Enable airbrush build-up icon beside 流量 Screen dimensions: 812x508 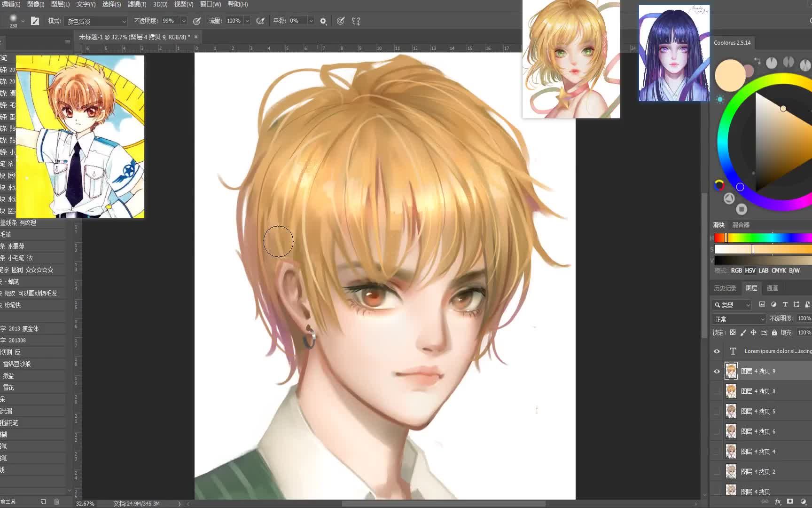pyautogui.click(x=260, y=21)
